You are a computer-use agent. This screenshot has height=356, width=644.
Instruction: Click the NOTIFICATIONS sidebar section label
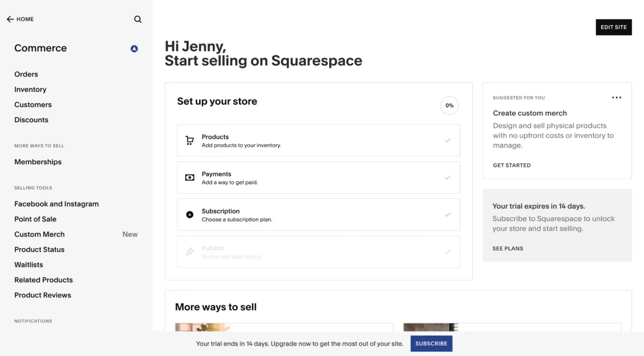click(33, 321)
